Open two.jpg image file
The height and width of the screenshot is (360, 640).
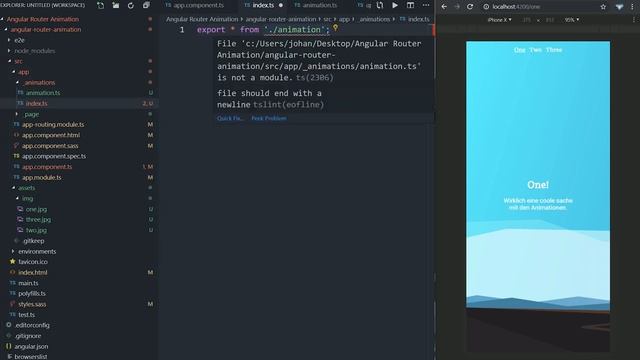[x=36, y=230]
